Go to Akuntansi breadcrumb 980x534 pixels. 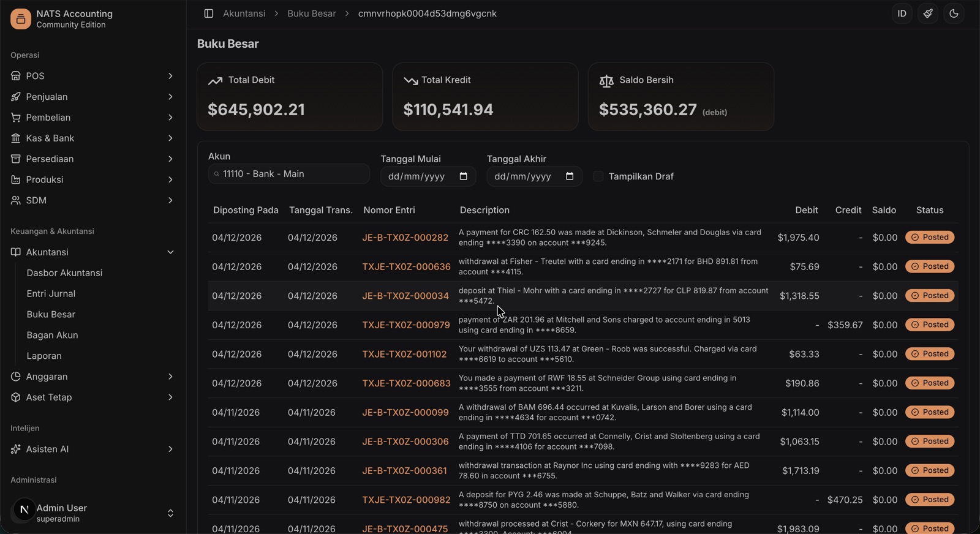click(x=244, y=13)
